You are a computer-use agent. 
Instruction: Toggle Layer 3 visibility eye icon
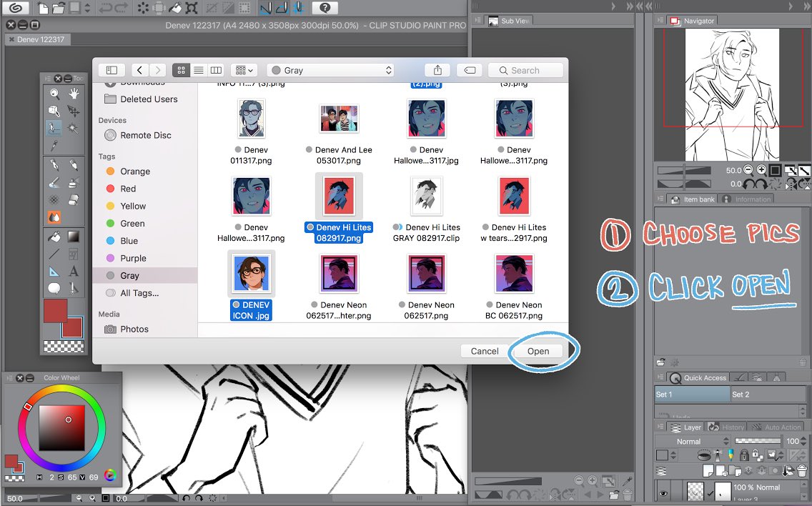(663, 493)
